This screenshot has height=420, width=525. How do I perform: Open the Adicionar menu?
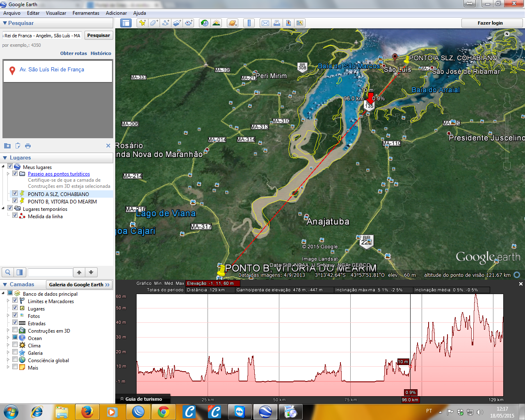click(116, 13)
